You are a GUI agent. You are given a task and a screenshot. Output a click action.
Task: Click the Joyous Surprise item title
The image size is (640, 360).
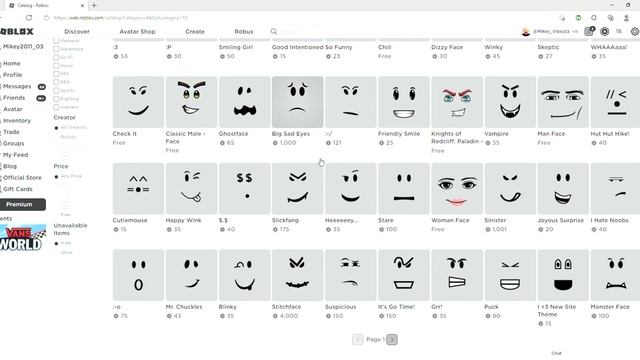pyautogui.click(x=560, y=220)
